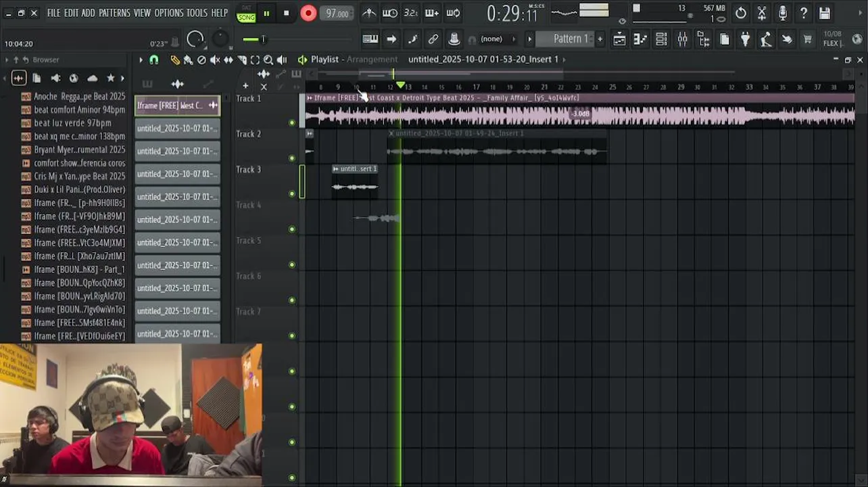This screenshot has height=487, width=868.
Task: Open the Channel rack window
Action: 661,39
